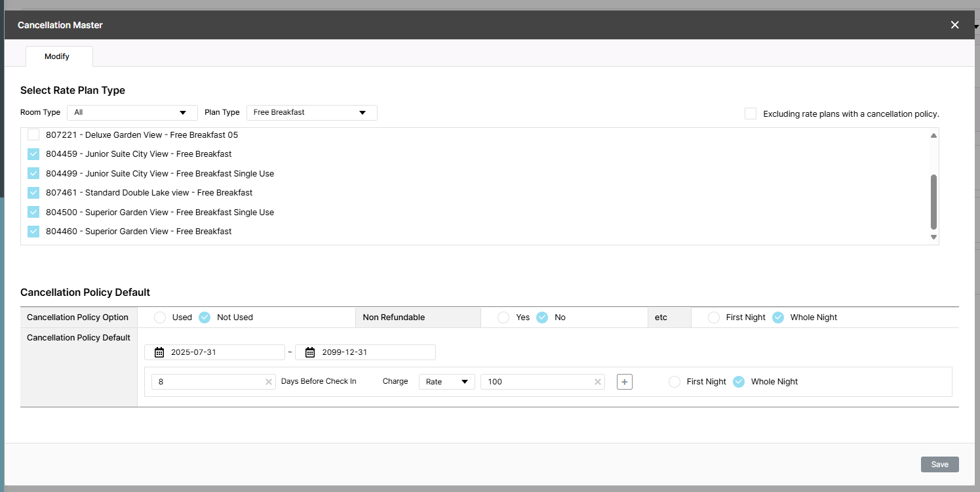The height and width of the screenshot is (492, 980).
Task: Expand the Charge Rate dropdown
Action: coord(446,382)
